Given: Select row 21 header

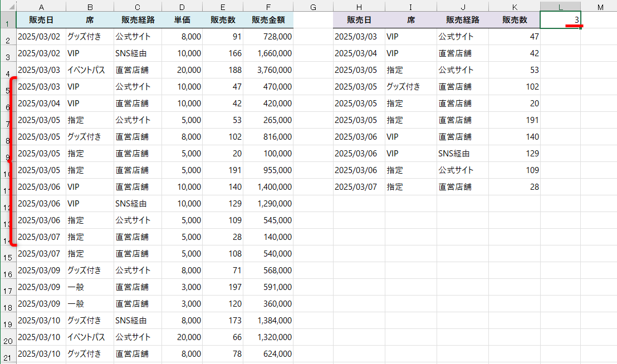Looking at the screenshot, I should click(8, 355).
